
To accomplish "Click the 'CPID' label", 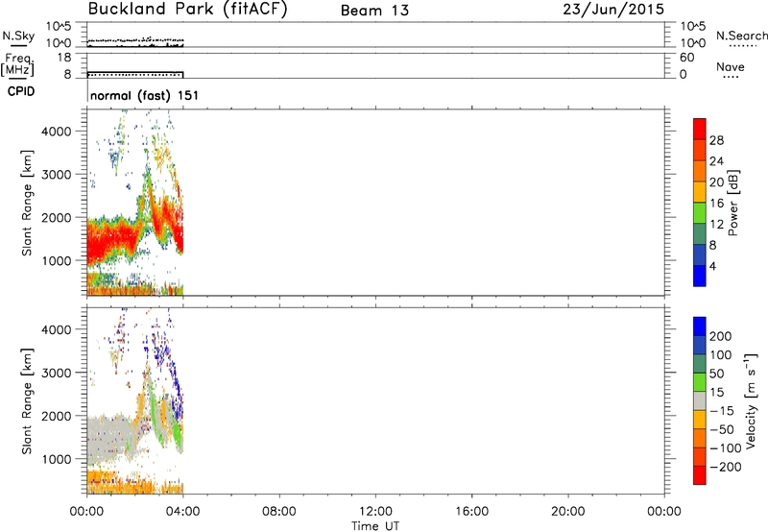I will (21, 91).
